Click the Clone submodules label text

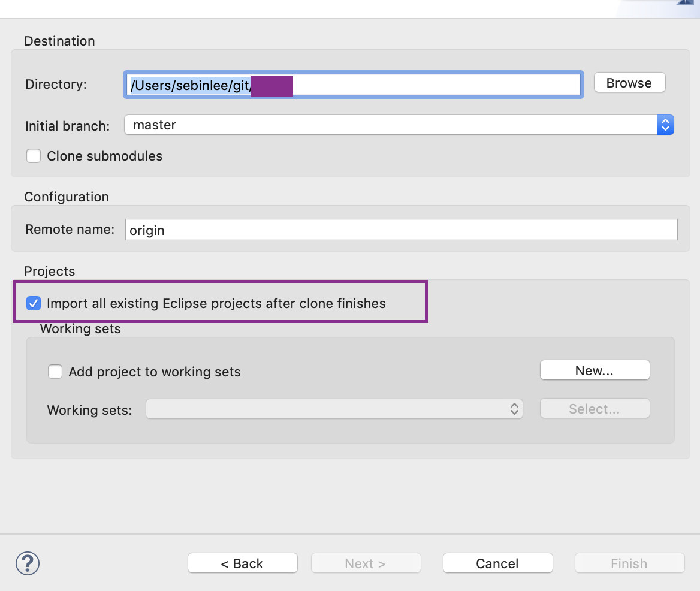pyautogui.click(x=105, y=156)
